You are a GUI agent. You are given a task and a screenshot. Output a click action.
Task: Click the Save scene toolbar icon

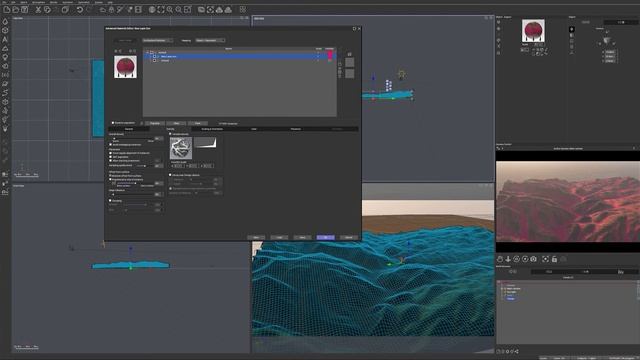point(24,9)
